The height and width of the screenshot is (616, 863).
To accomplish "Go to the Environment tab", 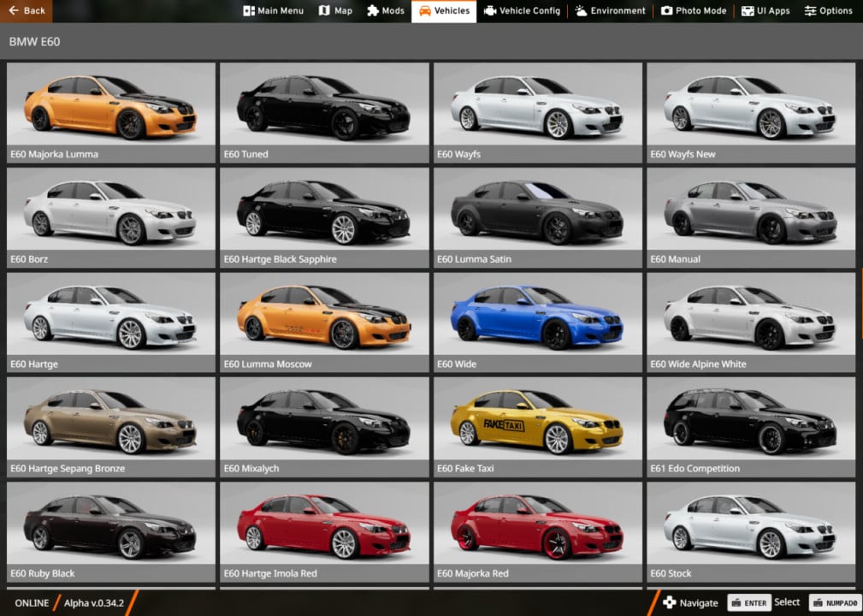I will coord(610,10).
